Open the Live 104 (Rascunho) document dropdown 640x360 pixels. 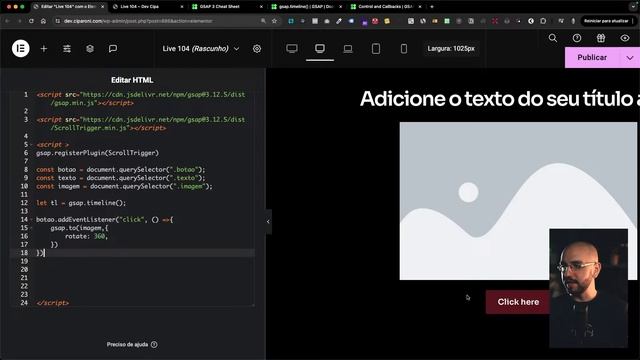(200, 49)
